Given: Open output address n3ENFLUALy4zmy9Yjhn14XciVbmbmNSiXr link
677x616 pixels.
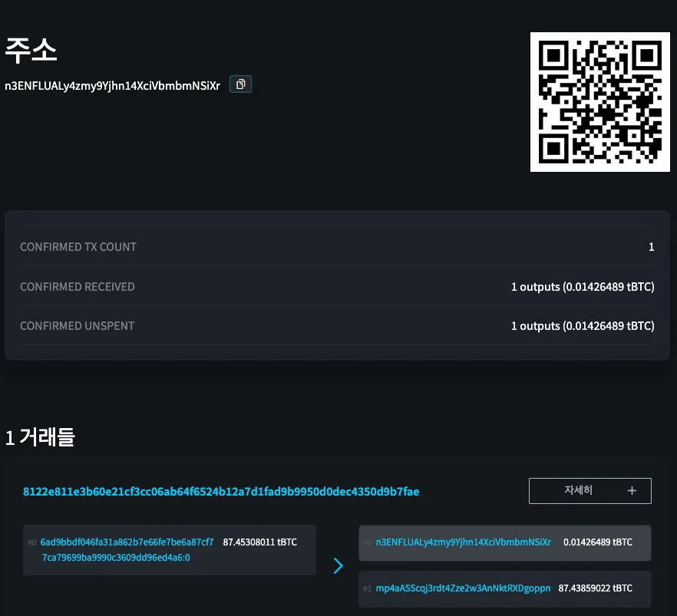Looking at the screenshot, I should (x=464, y=542).
